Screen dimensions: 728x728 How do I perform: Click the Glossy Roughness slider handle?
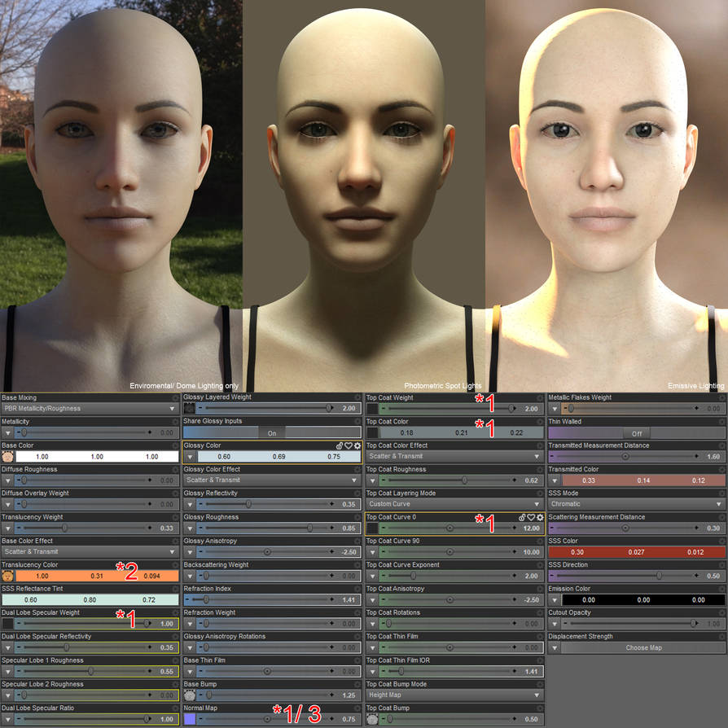(x=309, y=528)
